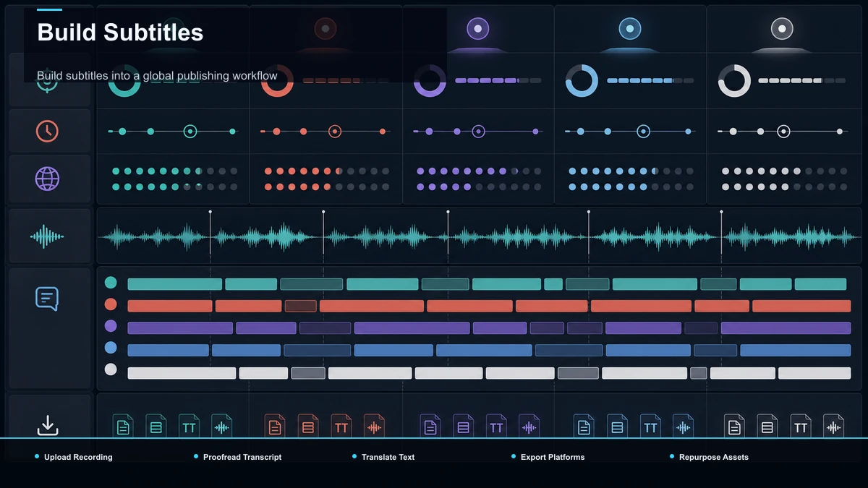The height and width of the screenshot is (488, 868).
Task: Click the chat bubble subtitle icon
Action: 47,298
